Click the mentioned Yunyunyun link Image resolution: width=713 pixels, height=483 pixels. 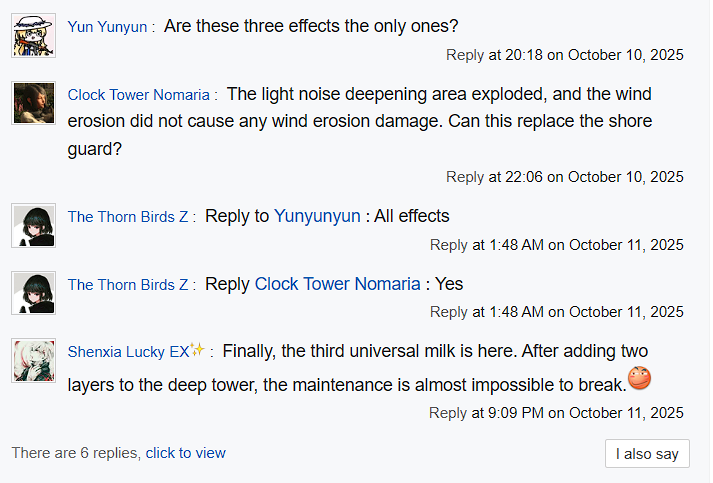(x=317, y=216)
